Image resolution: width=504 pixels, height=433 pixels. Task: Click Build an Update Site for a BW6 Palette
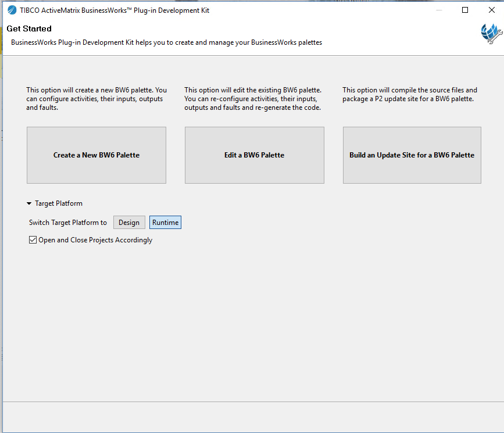412,155
